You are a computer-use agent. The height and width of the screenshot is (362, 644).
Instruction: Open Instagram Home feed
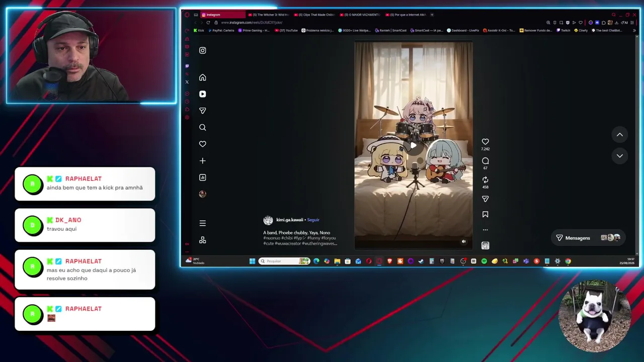point(202,77)
